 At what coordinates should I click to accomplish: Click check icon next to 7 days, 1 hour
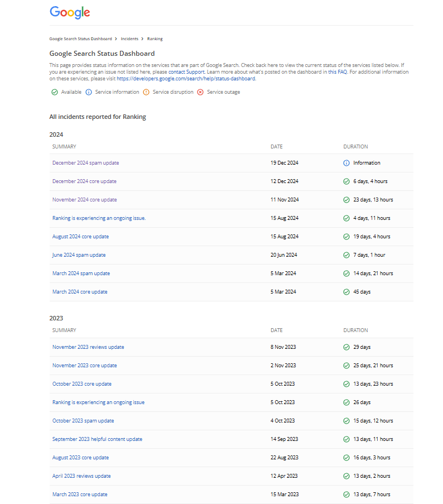point(346,255)
